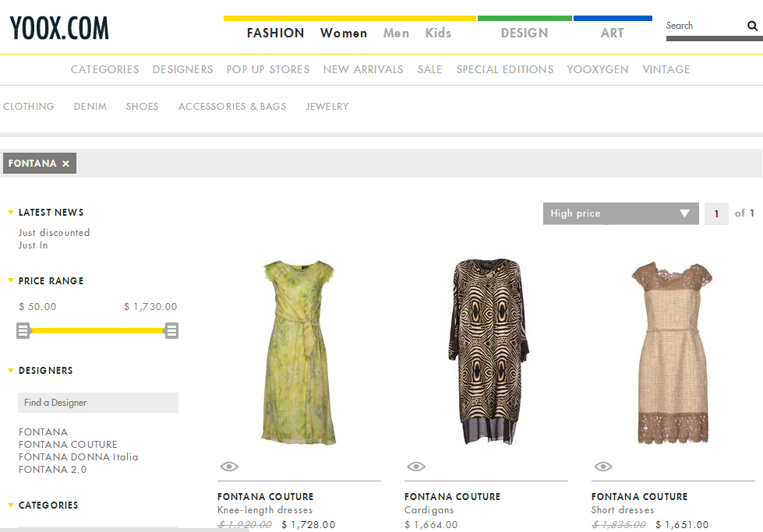Open the Categories menu
Screen dimensions: 763x532
pyautogui.click(x=104, y=69)
